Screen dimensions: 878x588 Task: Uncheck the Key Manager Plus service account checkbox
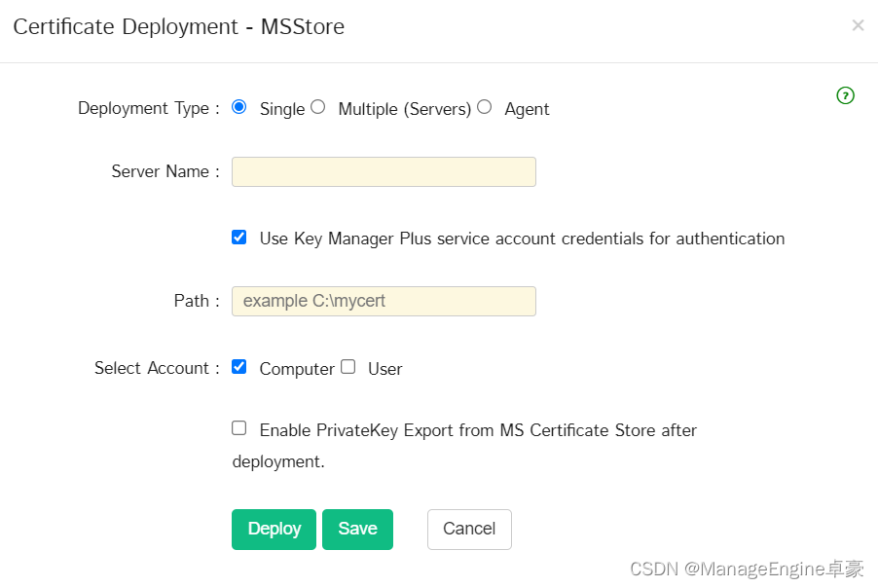239,238
